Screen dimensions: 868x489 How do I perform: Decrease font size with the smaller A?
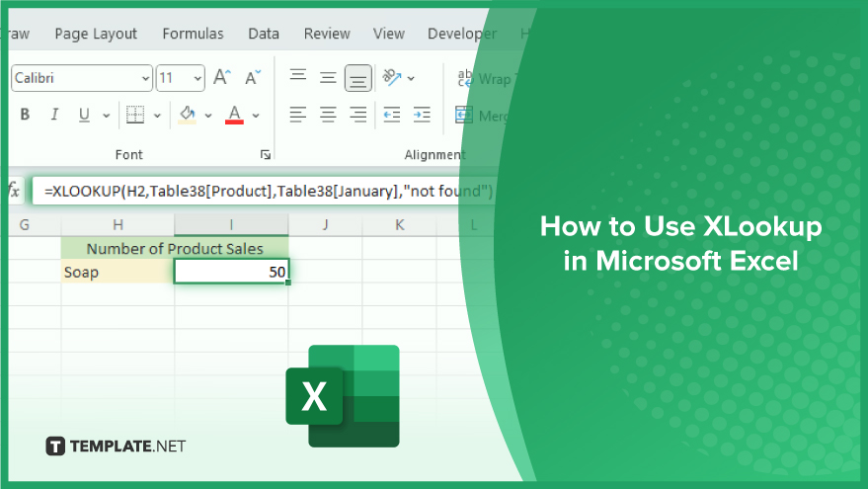point(253,77)
